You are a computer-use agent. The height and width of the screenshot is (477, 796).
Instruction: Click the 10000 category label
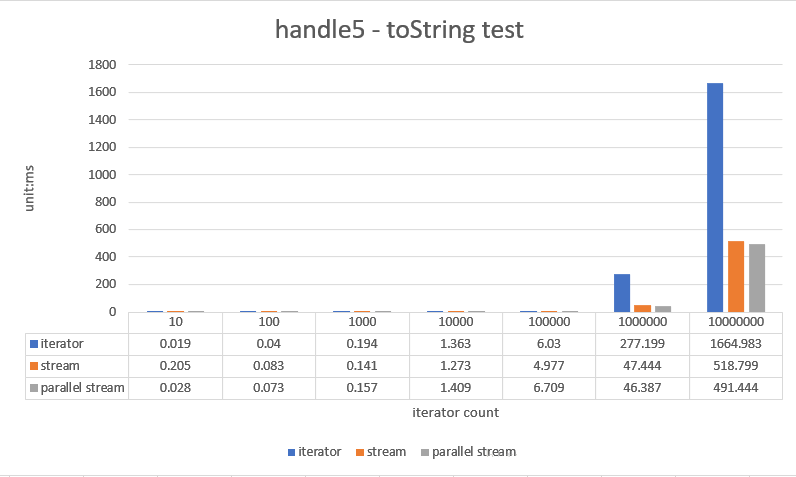tap(455, 322)
